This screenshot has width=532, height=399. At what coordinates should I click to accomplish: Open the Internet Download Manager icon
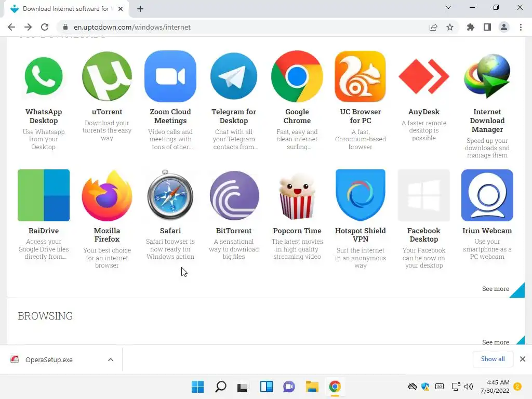click(487, 76)
